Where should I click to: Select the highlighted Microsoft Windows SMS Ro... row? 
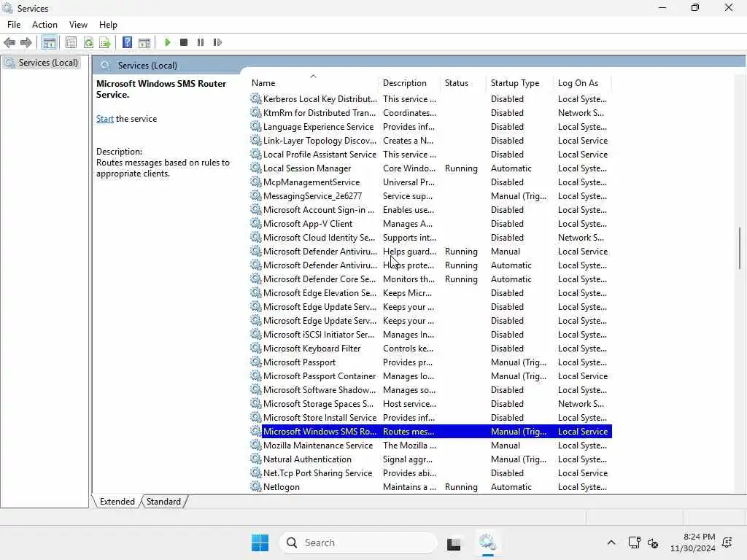[430, 432]
